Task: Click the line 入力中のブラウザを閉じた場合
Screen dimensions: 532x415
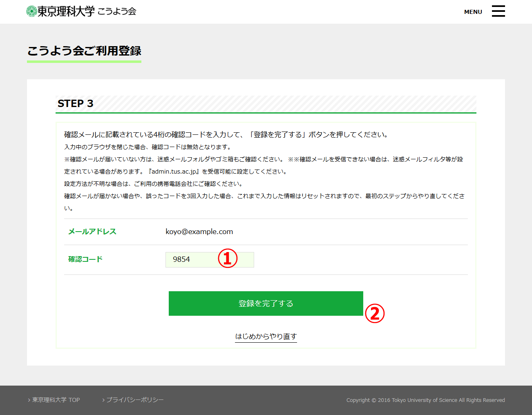Action: pyautogui.click(x=149, y=147)
